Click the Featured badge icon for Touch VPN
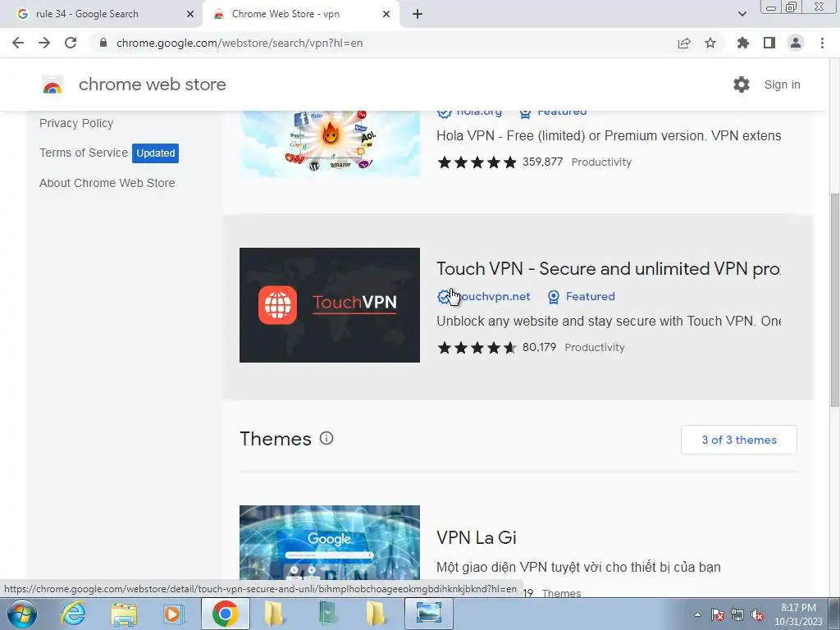The image size is (840, 630). coord(554,297)
